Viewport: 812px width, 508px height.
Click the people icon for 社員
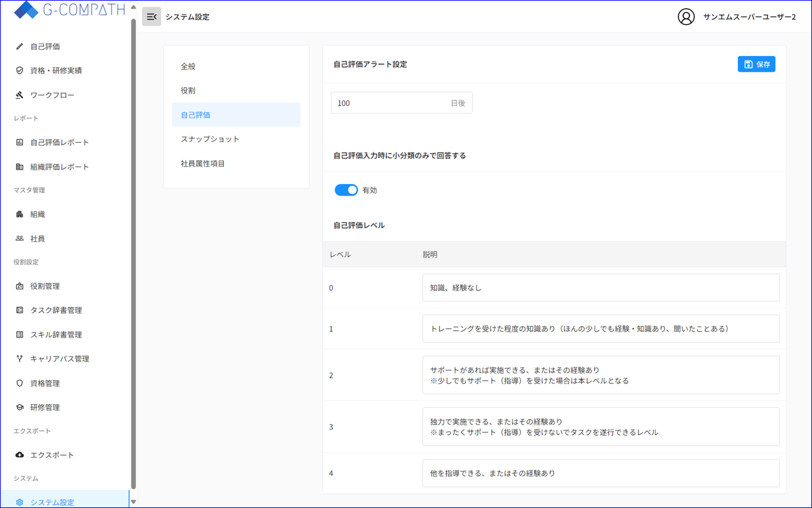(19, 238)
